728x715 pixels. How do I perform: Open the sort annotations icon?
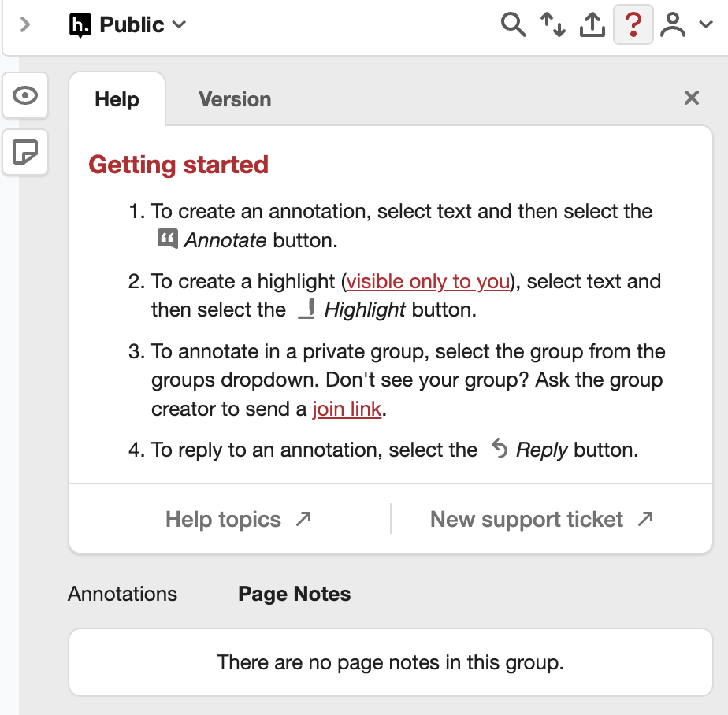pyautogui.click(x=552, y=25)
